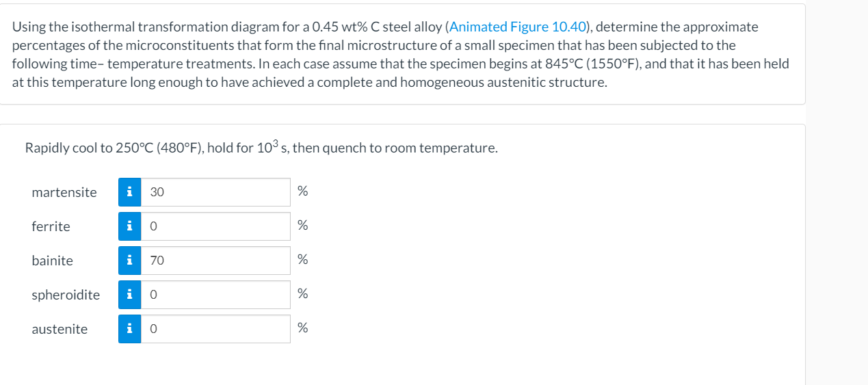
Task: Click the info icon beside austenite
Action: [130, 329]
